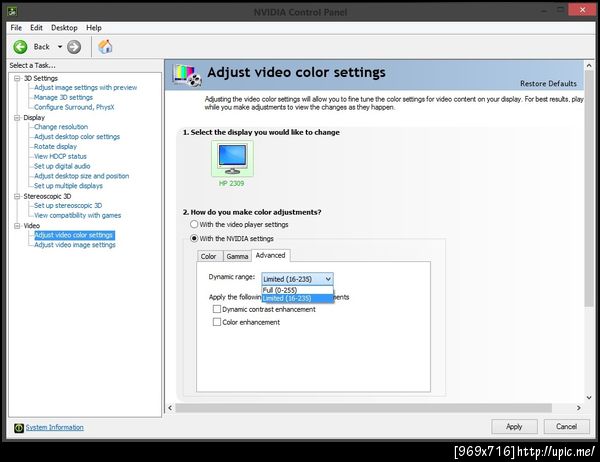Click the NVIDIA icon in title bar
This screenshot has width=600, height=462.
coord(12,11)
